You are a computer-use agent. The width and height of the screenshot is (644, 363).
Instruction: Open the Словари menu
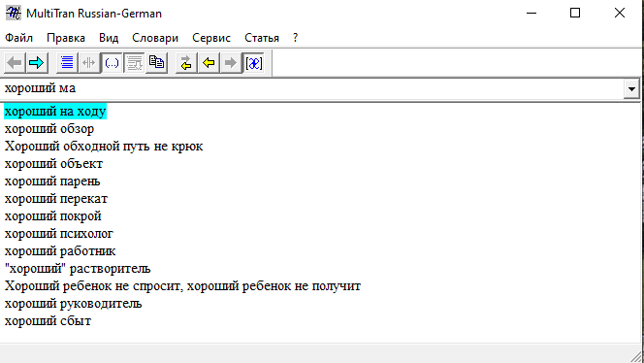tap(155, 38)
